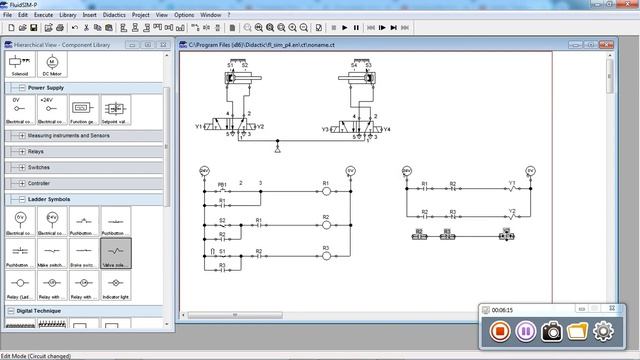Viewport: 640px width, 360px height.
Task: Select the Relay (Ladder) symbol
Action: (x=20, y=286)
